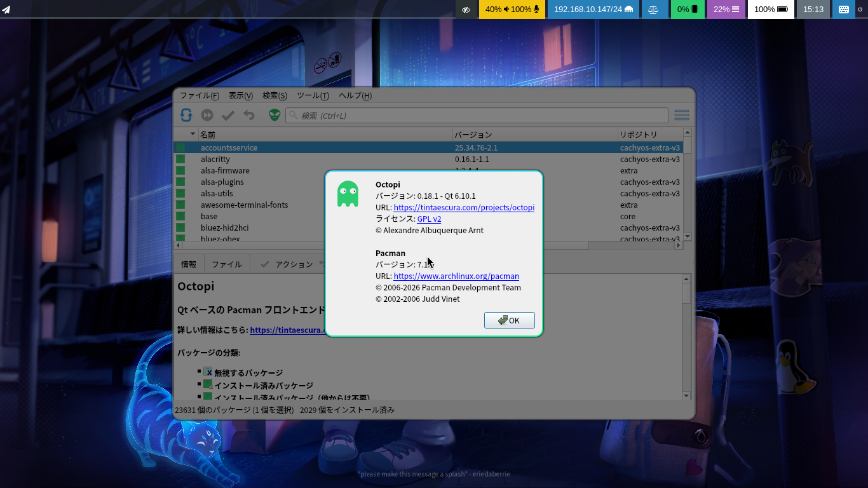Screen dimensions: 868x488
Task: Click the green Octopi ghost logo in dialog
Action: 348,194
